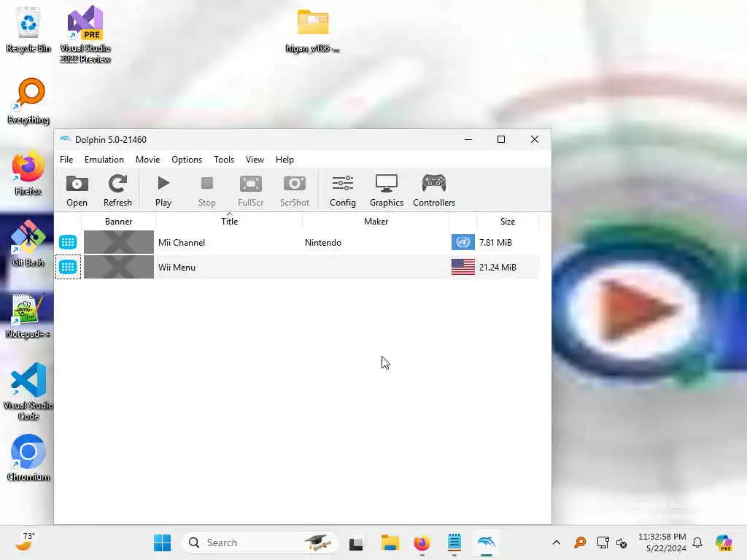The height and width of the screenshot is (560, 747).
Task: Open the Movie menu
Action: (147, 160)
